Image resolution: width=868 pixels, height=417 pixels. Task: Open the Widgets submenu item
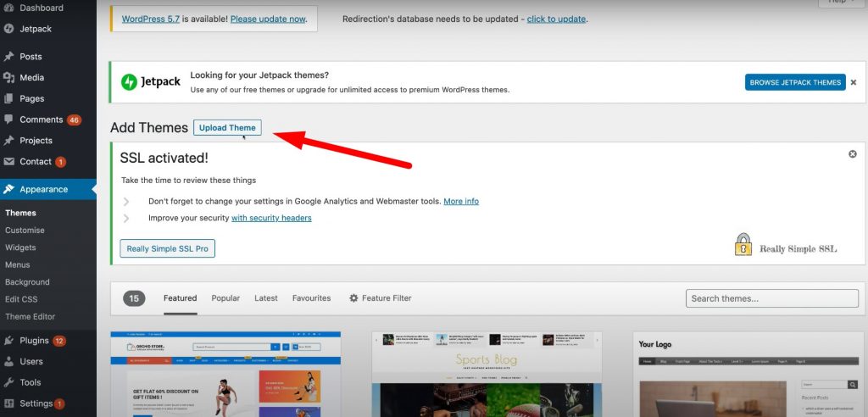pyautogui.click(x=20, y=247)
